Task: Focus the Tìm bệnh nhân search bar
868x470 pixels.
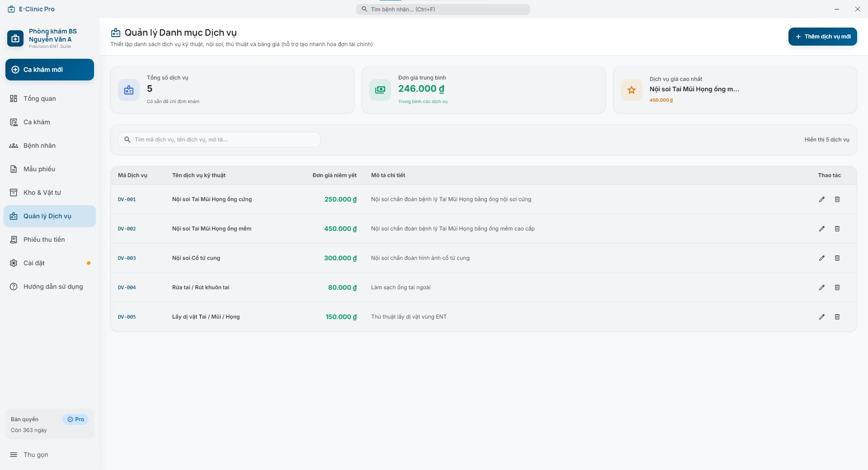Action: pos(443,9)
